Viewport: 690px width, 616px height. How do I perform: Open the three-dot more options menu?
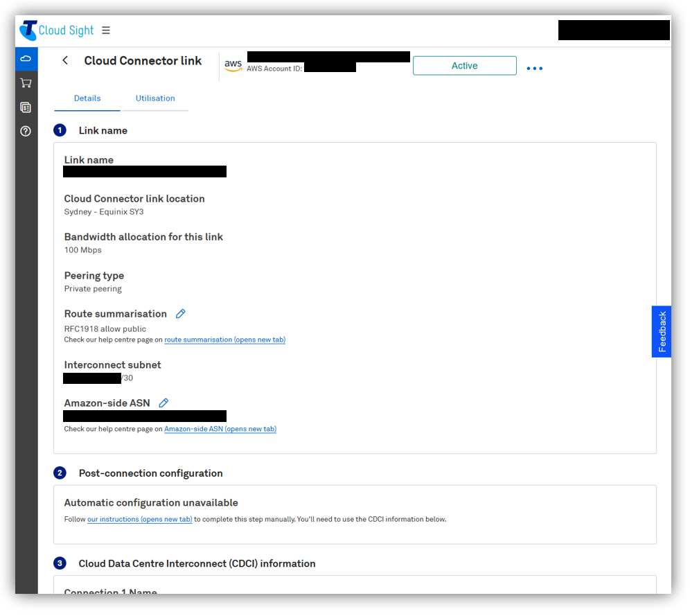pos(534,69)
